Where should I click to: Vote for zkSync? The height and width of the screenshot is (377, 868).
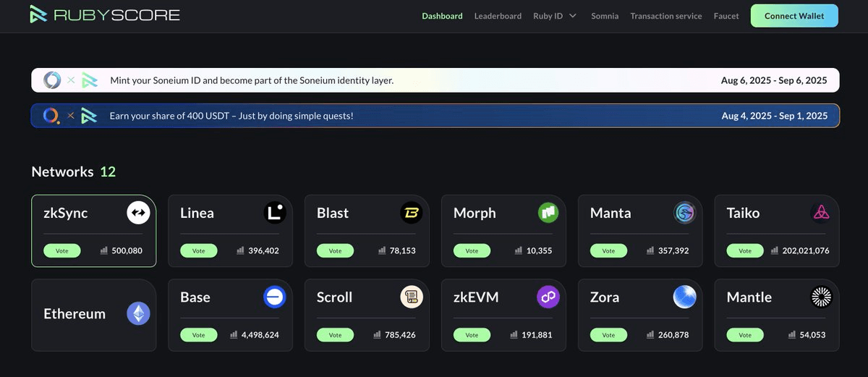(x=61, y=250)
